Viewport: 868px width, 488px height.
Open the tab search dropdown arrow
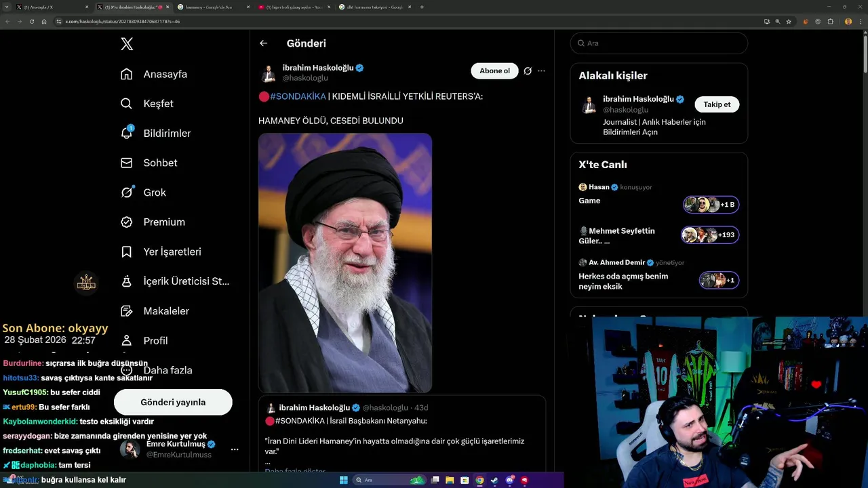(7, 7)
